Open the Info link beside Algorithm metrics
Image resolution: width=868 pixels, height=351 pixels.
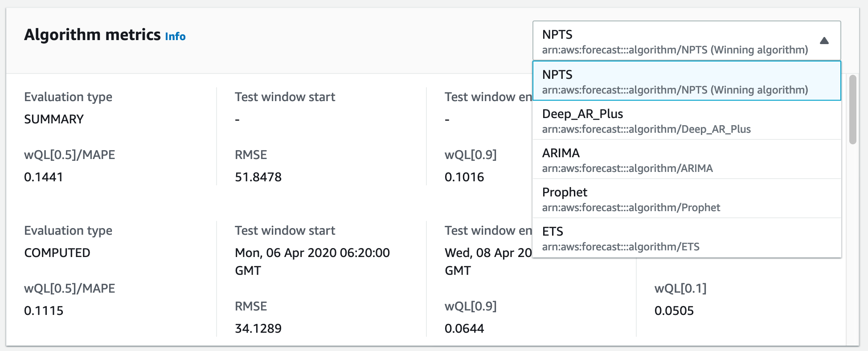175,36
